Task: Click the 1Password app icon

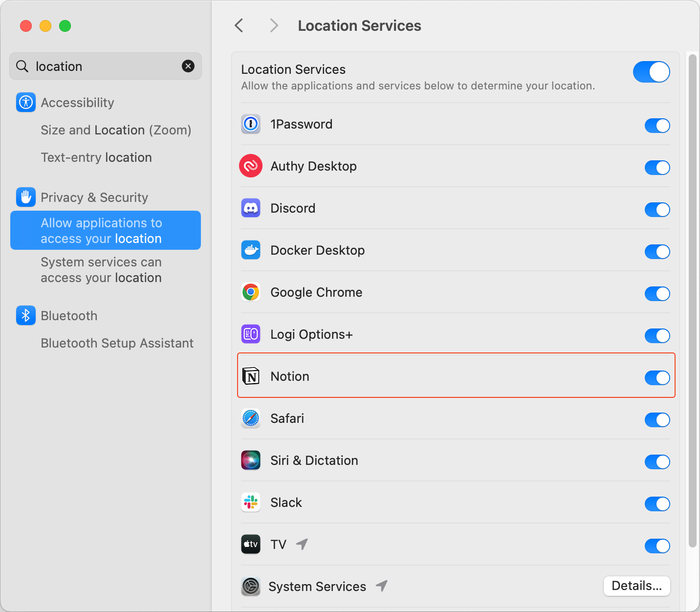Action: click(x=251, y=124)
